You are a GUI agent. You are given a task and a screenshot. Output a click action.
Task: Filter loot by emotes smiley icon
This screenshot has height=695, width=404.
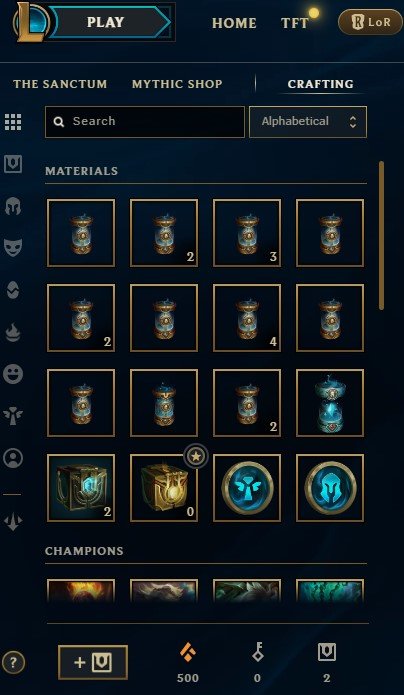pyautogui.click(x=13, y=374)
